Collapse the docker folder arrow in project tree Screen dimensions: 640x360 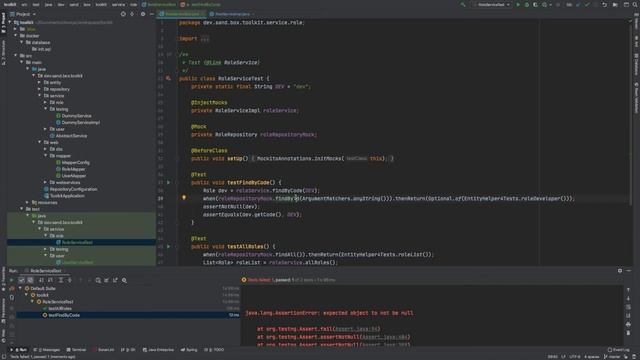pos(16,36)
